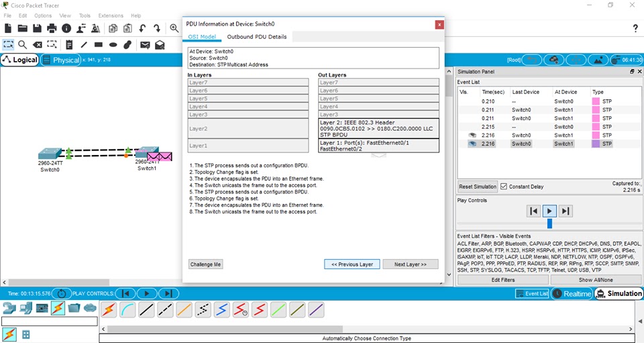
Task: Switch to Outbound PDU Details tab
Action: [257, 36]
